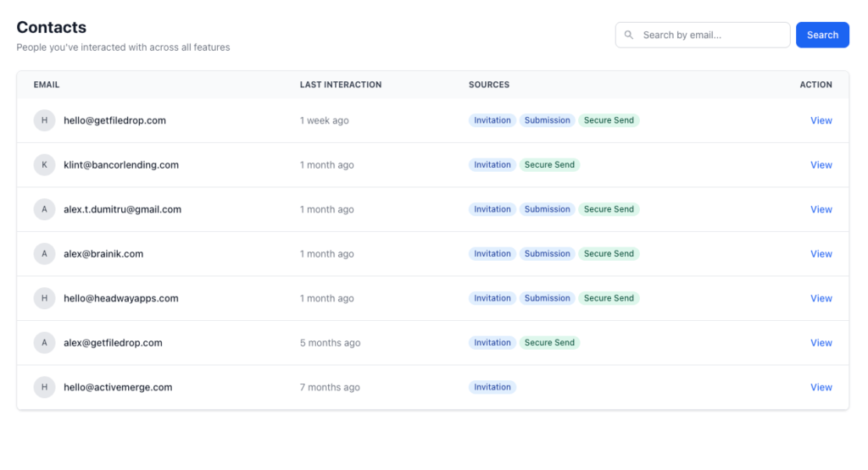This screenshot has height=470, width=868.
Task: Click subtitle 'People you've interacted with across all features'
Action: point(123,47)
